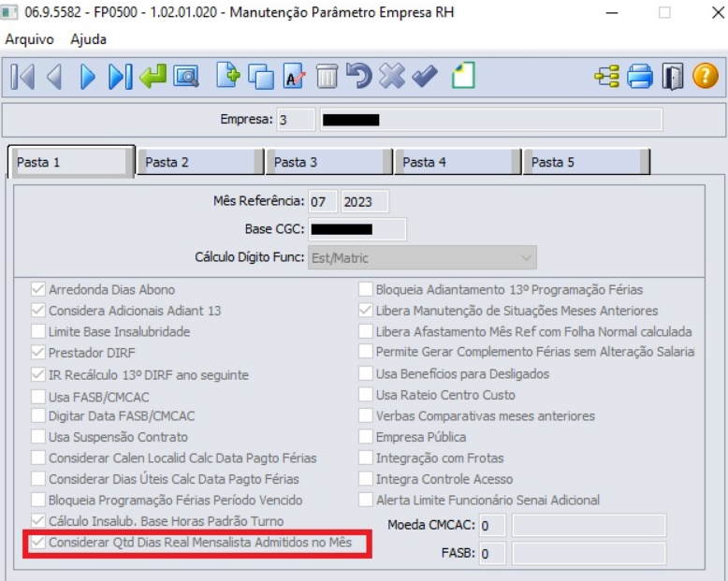Click the Moeda CMCAC description field
This screenshot has width=728, height=581.
pyautogui.click(x=589, y=525)
